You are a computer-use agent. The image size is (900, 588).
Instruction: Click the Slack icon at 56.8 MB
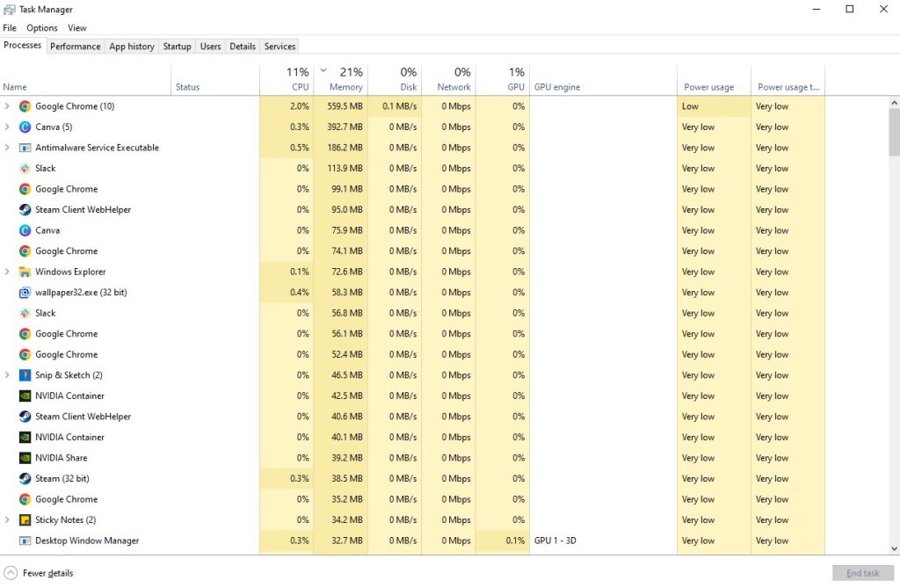pyautogui.click(x=25, y=313)
